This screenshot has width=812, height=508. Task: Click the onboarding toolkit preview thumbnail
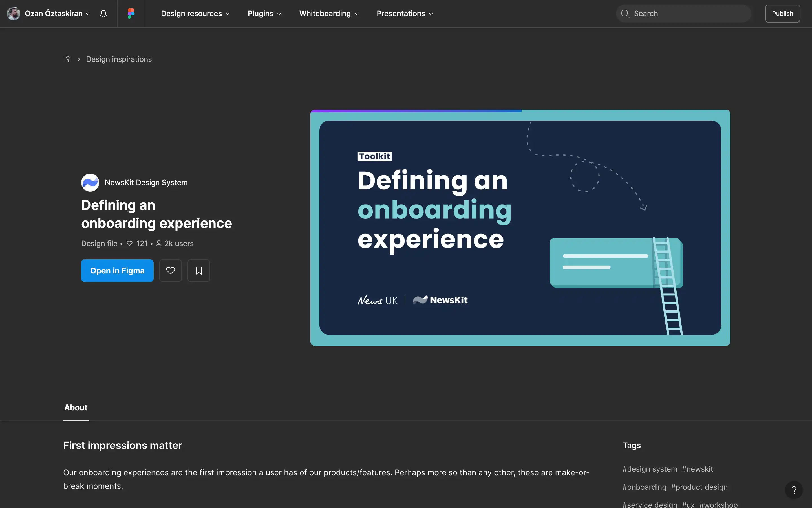click(520, 228)
